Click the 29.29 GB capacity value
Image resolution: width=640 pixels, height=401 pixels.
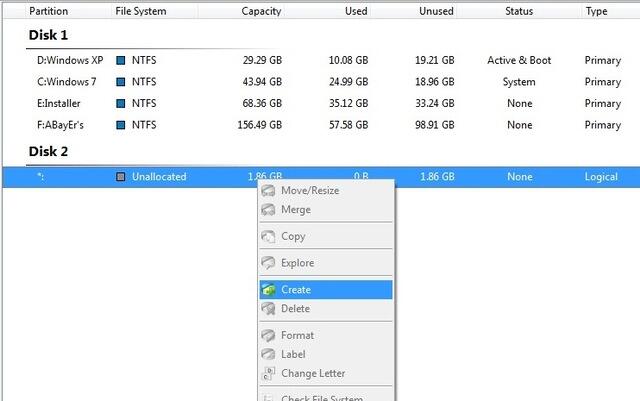point(262,60)
